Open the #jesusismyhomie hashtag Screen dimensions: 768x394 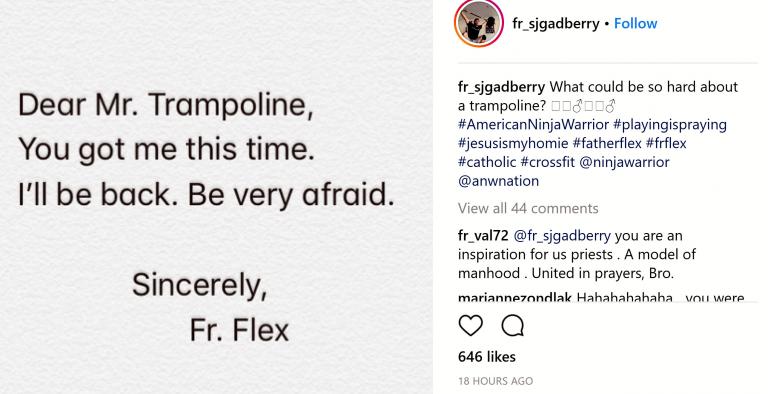click(x=513, y=144)
